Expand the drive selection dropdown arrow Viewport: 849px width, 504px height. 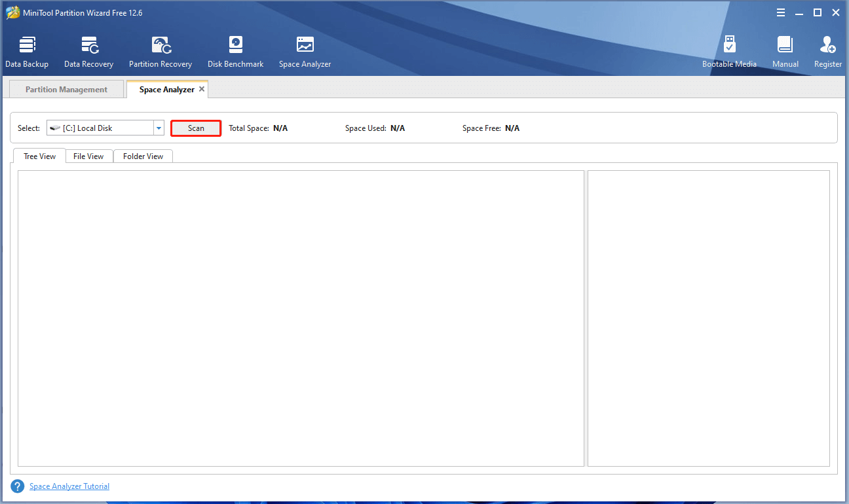tap(159, 128)
